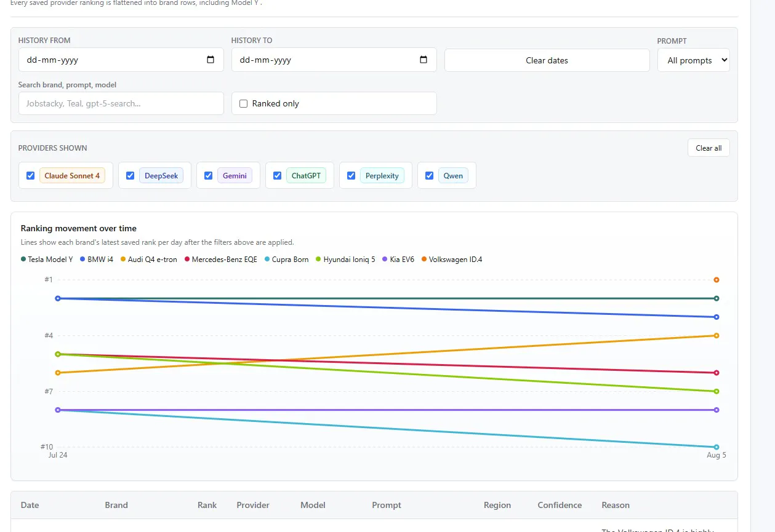Viewport: 775px width, 532px height.
Task: Click Kia EV6 purple point at Aug 5
Action: coord(717,410)
